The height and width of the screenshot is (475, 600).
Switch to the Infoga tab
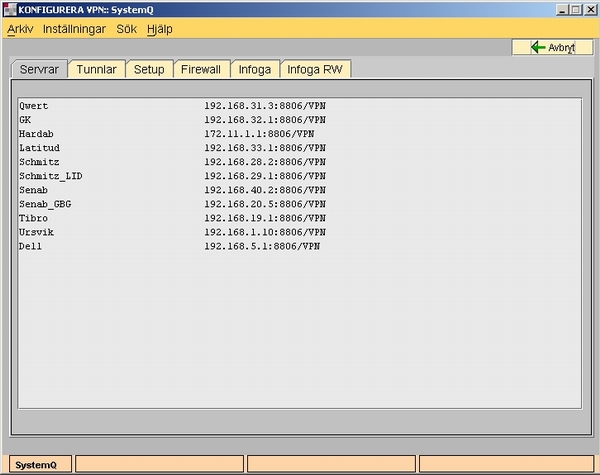[254, 69]
